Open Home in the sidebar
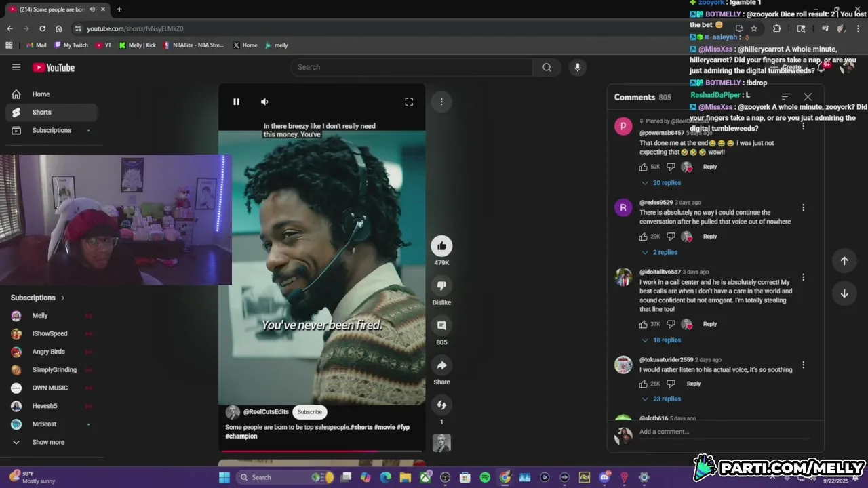This screenshot has width=868, height=488. [x=52, y=94]
